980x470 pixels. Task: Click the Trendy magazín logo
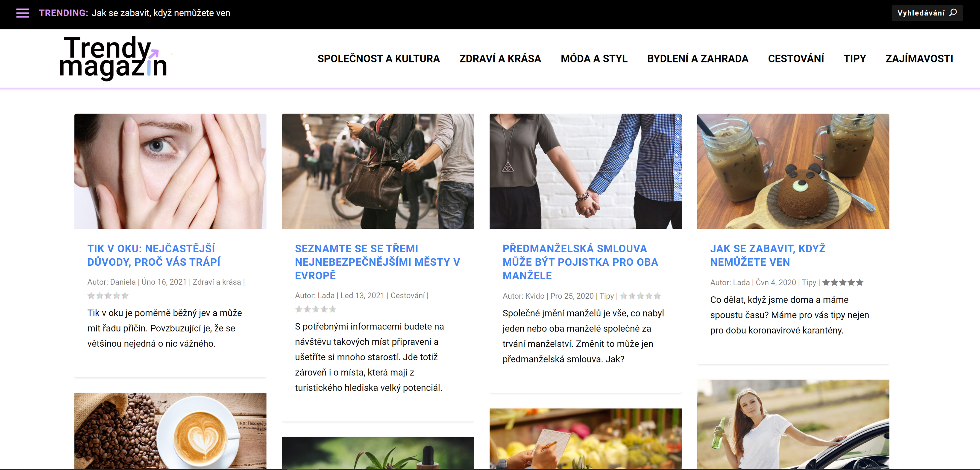[x=113, y=58]
